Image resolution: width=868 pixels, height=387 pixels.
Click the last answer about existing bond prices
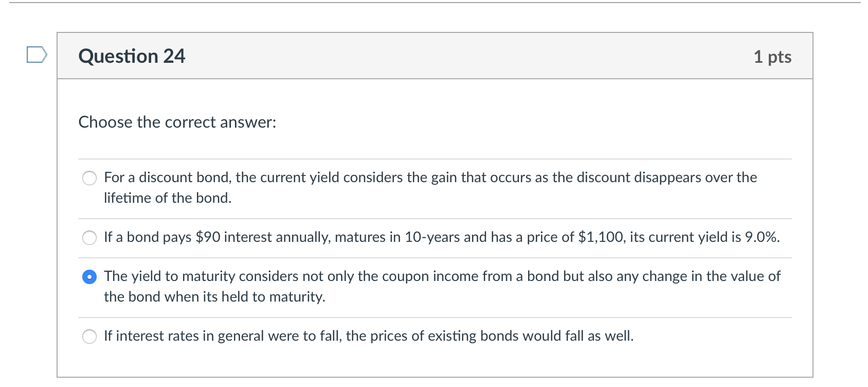click(x=368, y=336)
